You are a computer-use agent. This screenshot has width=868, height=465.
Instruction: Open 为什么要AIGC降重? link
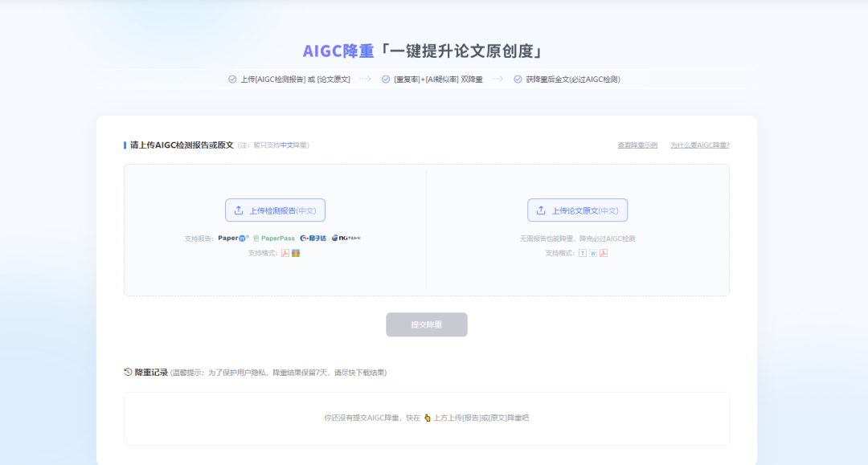tap(700, 145)
